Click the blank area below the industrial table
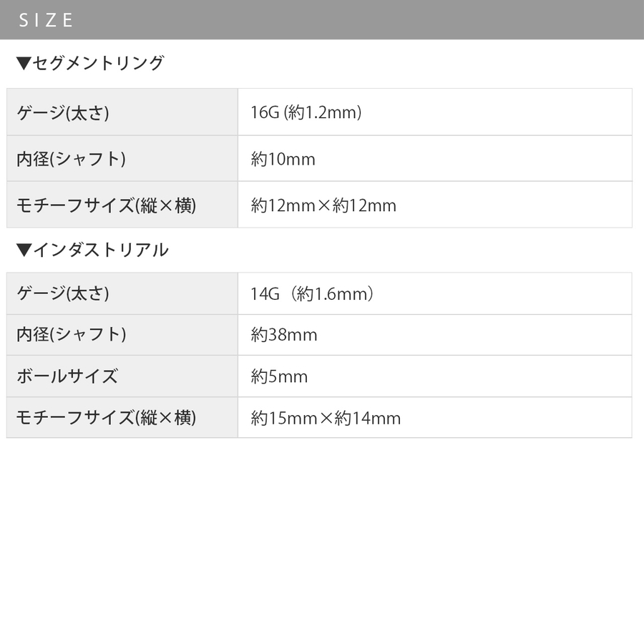The width and height of the screenshot is (644, 644). pos(322,537)
